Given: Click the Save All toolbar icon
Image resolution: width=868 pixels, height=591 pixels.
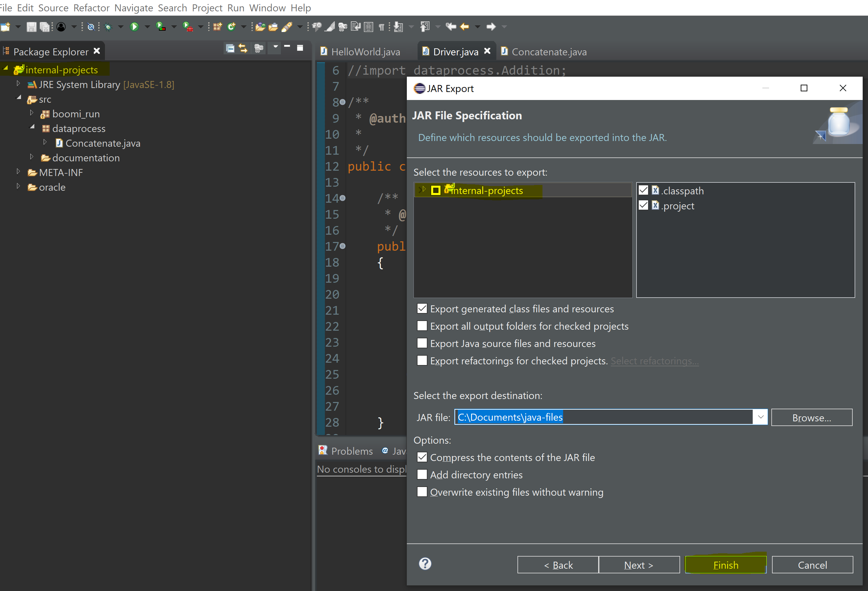Looking at the screenshot, I should (45, 27).
